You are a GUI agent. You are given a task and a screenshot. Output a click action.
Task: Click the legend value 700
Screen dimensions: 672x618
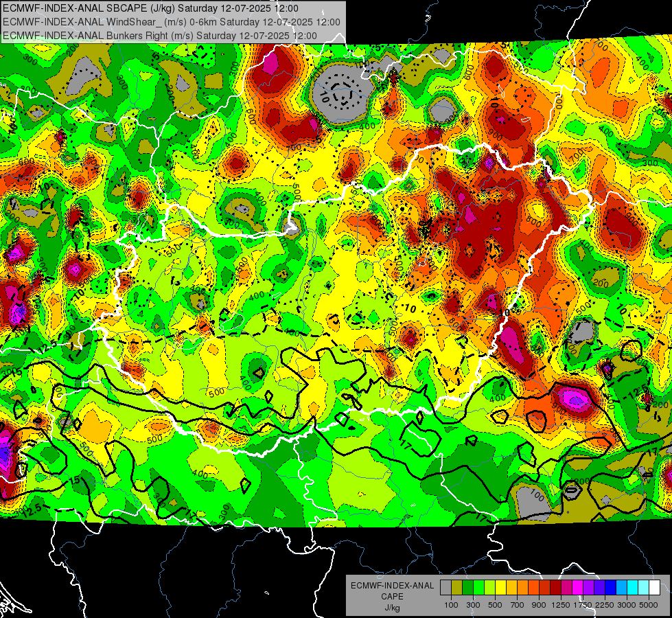[518, 605]
